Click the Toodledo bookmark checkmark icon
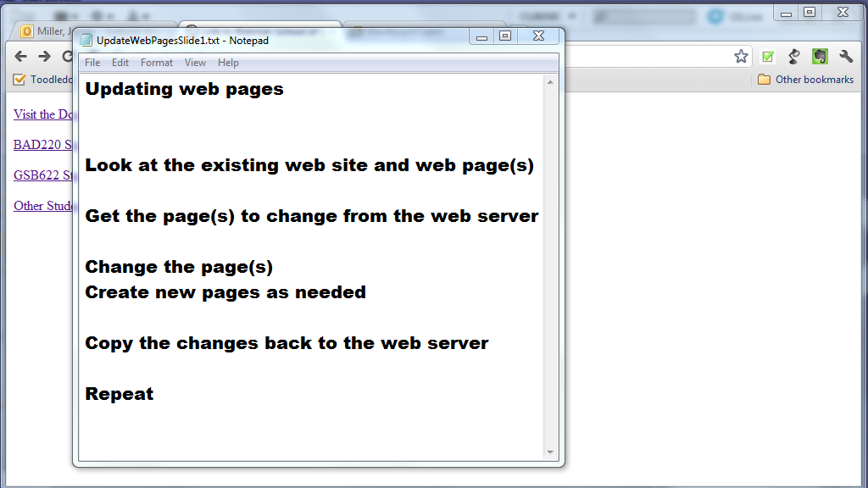The height and width of the screenshot is (488, 868). click(19, 80)
